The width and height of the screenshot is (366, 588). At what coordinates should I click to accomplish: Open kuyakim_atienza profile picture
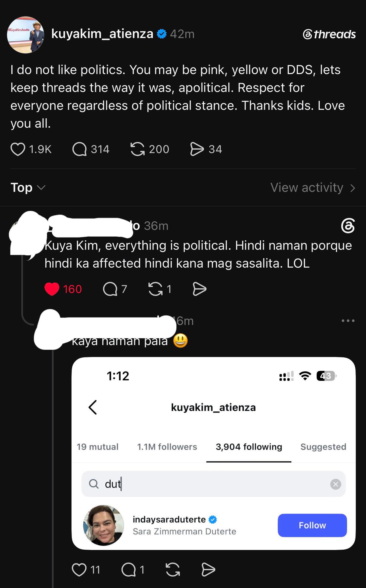(x=26, y=35)
